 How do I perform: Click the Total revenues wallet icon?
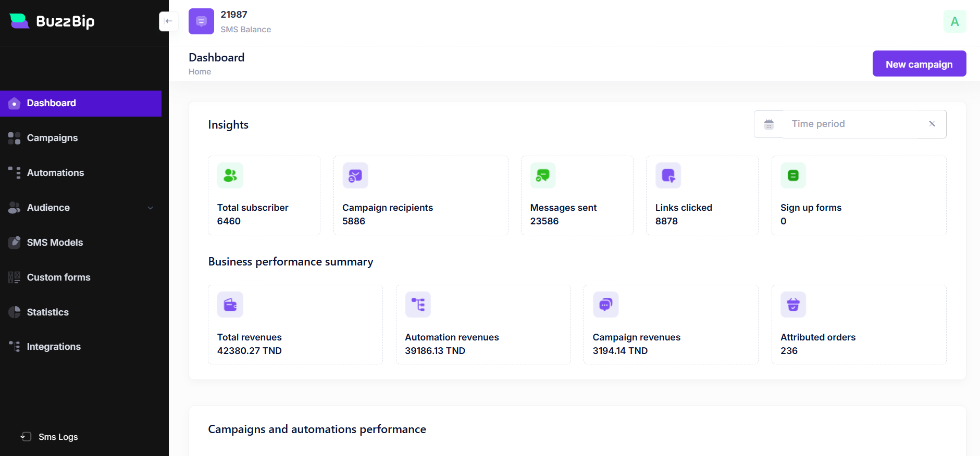click(x=230, y=305)
